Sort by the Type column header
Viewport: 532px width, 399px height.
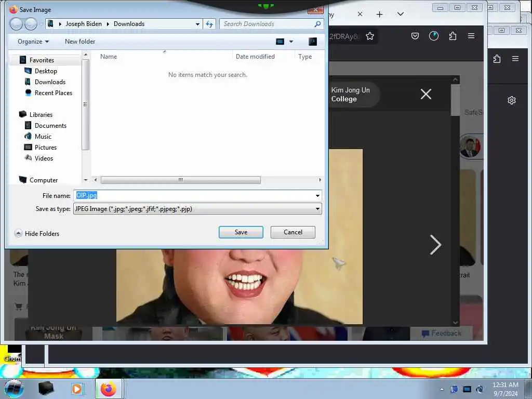305,57
